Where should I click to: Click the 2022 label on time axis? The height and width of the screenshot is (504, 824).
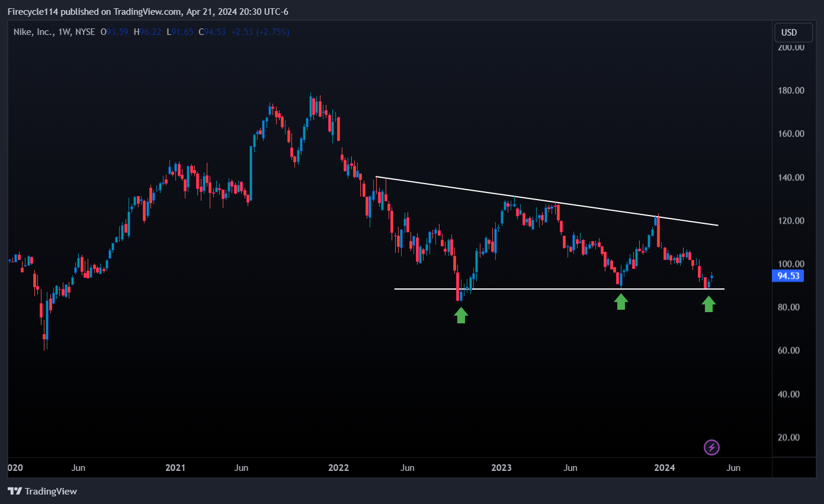[x=338, y=468]
